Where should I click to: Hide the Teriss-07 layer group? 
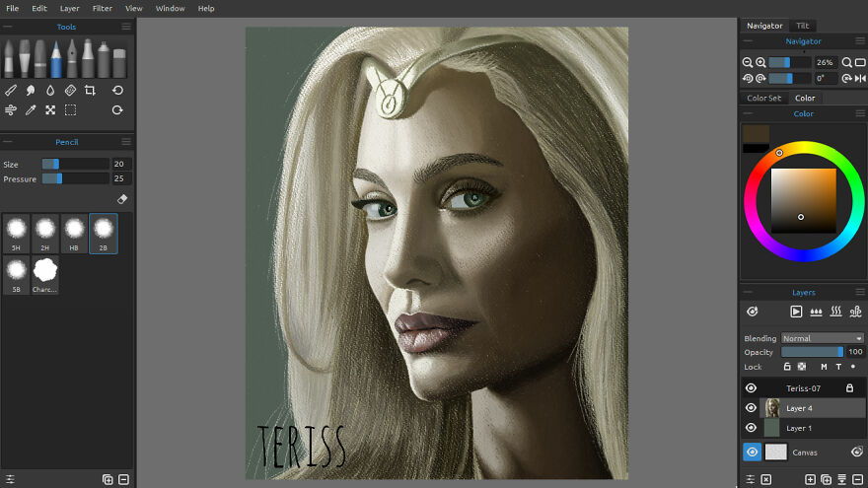point(751,388)
